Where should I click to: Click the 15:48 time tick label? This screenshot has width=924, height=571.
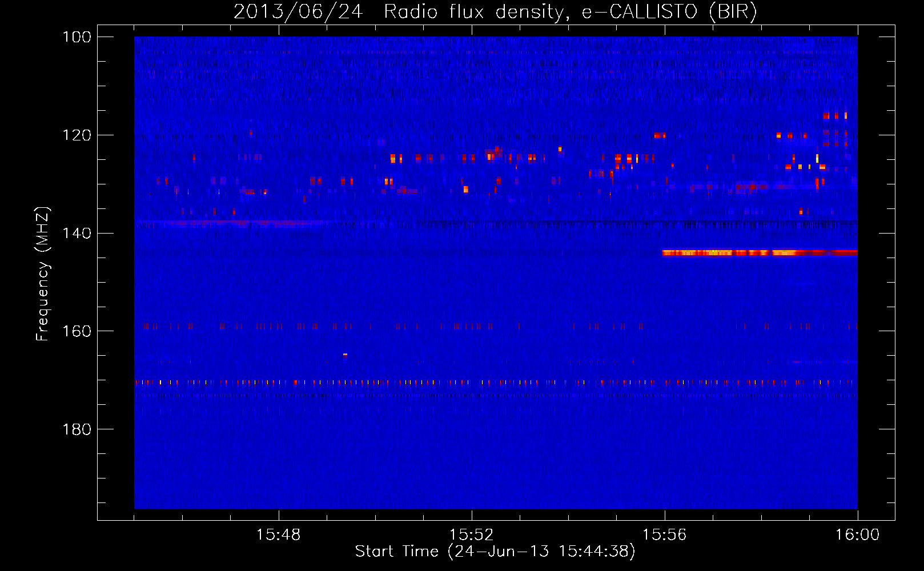coord(278,535)
